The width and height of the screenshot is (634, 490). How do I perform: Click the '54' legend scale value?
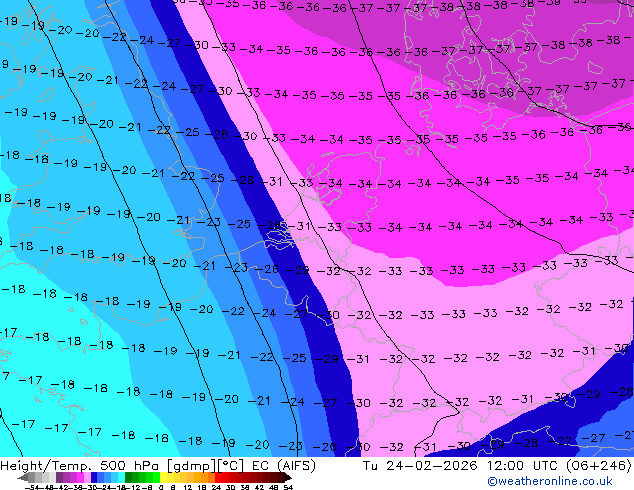tap(288, 488)
